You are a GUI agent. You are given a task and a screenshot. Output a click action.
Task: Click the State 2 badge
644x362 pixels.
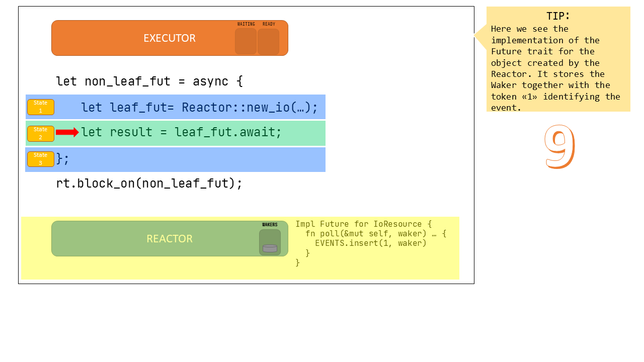click(41, 133)
